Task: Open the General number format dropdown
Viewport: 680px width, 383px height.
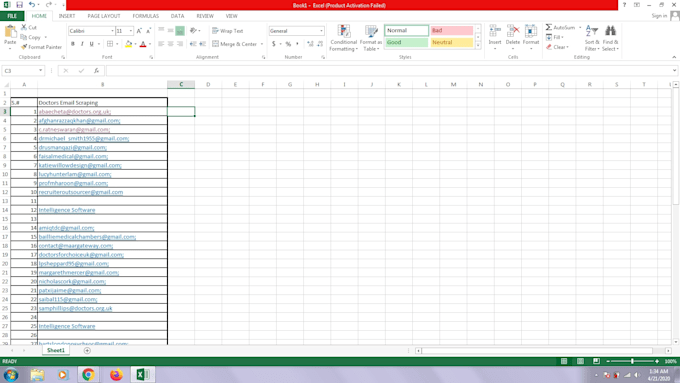Action: pyautogui.click(x=321, y=31)
